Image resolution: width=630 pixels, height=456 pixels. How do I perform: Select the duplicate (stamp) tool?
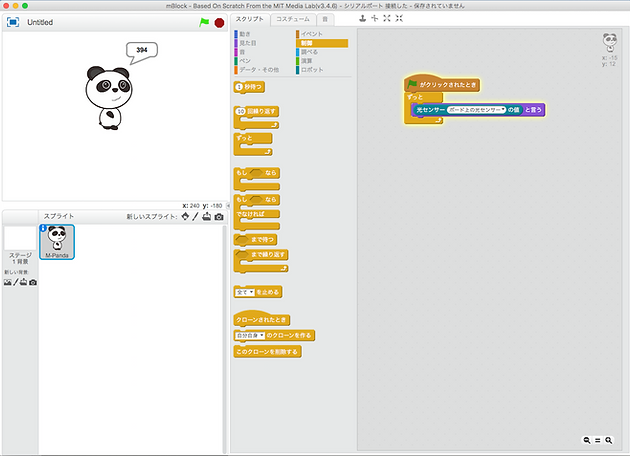362,18
